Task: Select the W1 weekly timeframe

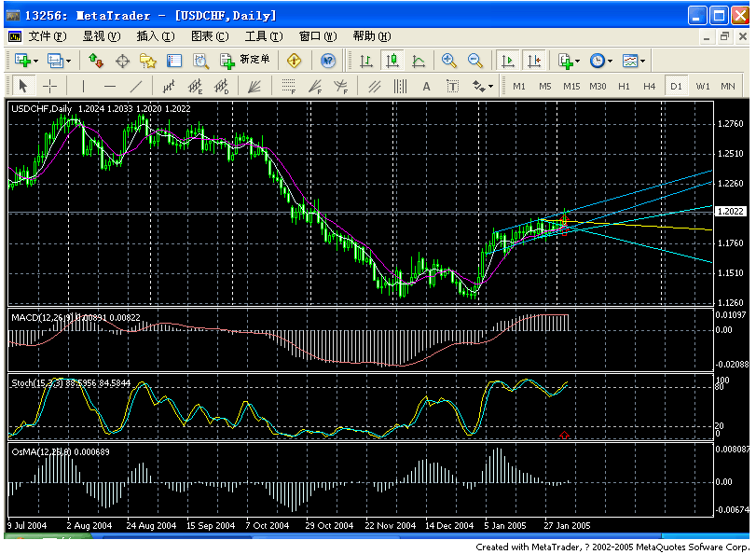Action: (x=702, y=86)
